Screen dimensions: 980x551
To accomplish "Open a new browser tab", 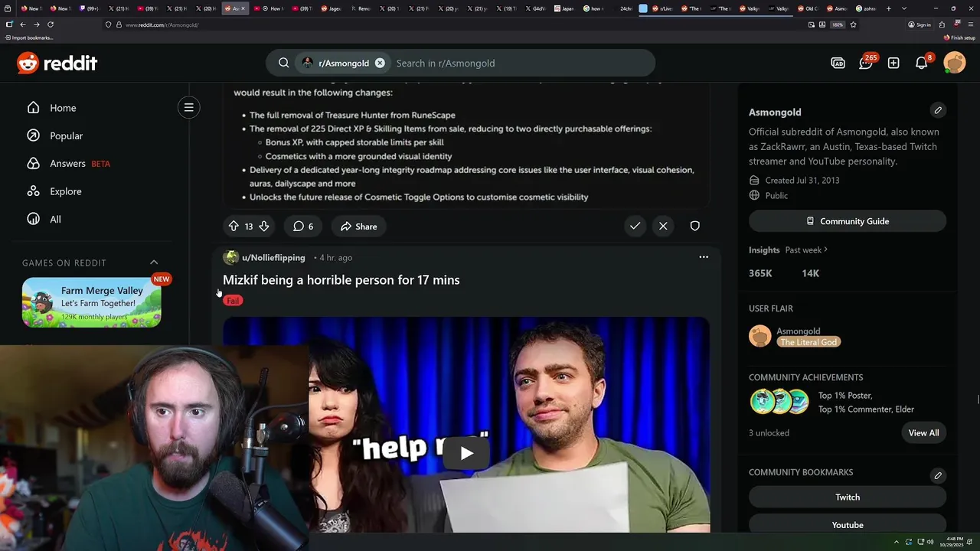I will 890,8.
